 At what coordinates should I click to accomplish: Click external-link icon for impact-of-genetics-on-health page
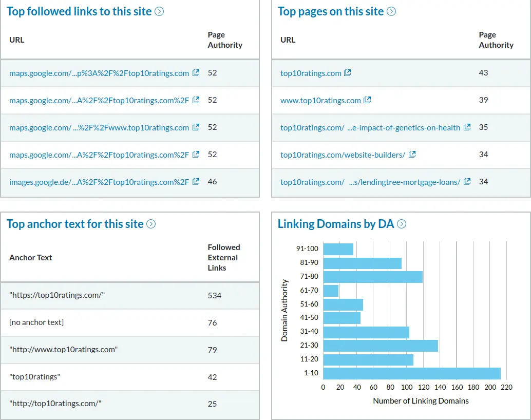(467, 127)
